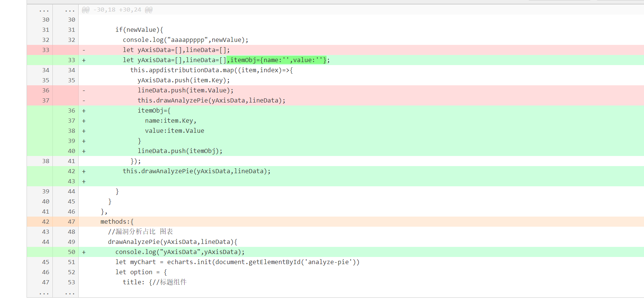Click the hunk header "@@ -30,18 +30,24 @@"

117,10
